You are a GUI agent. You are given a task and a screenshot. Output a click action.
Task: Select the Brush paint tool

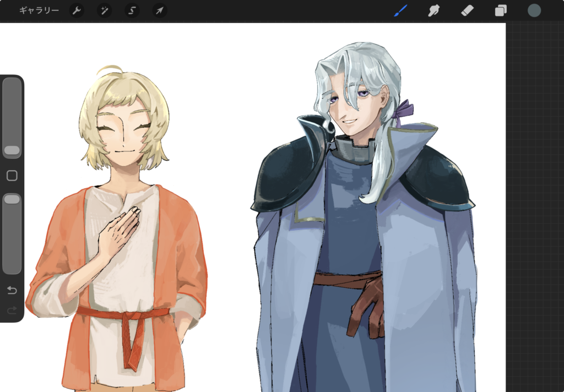tap(400, 10)
